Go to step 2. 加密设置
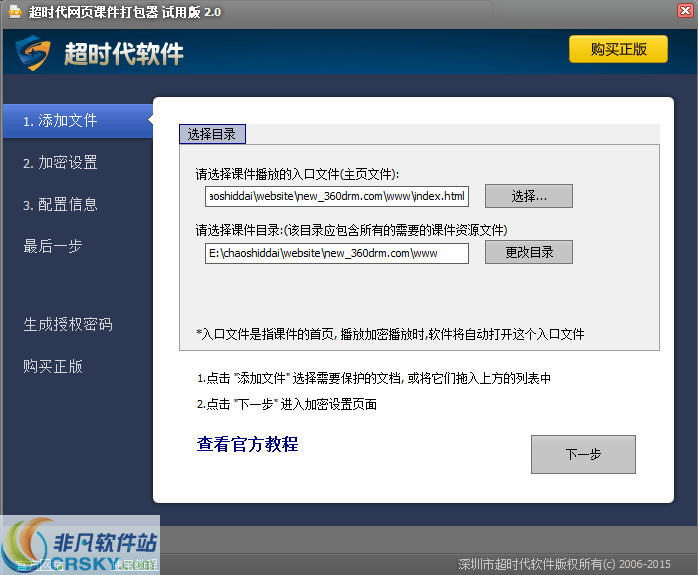This screenshot has width=698, height=575. (x=60, y=162)
